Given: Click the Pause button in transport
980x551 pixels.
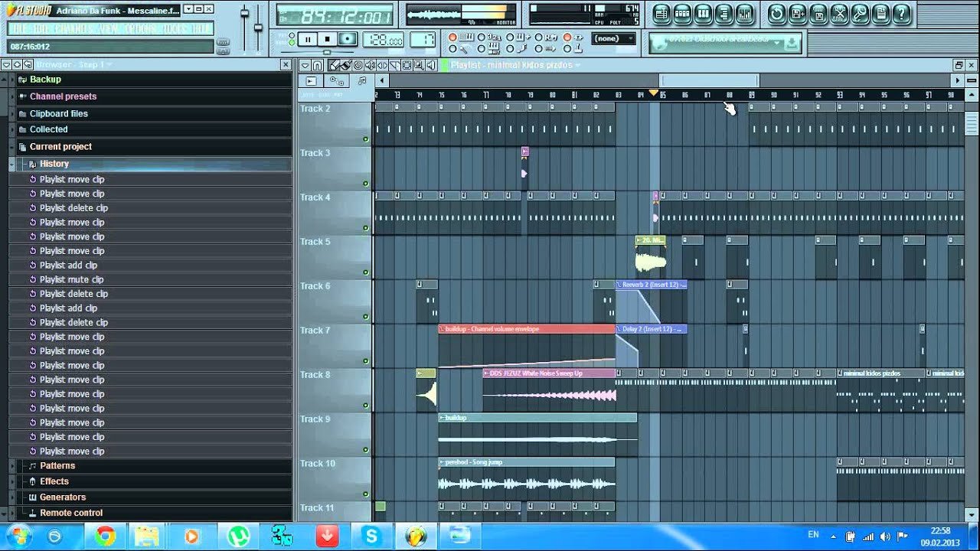Looking at the screenshot, I should tap(307, 39).
